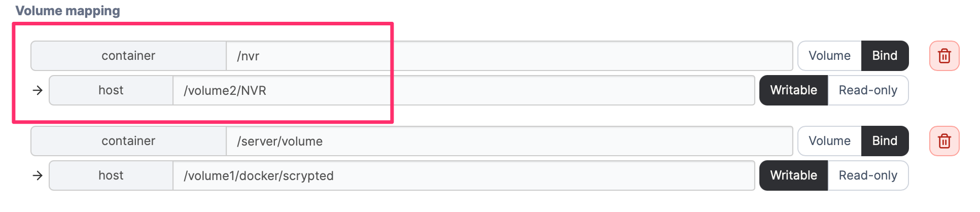Click the host label next to /volume2/NVR
Screen dimensions: 980x212
111,90
